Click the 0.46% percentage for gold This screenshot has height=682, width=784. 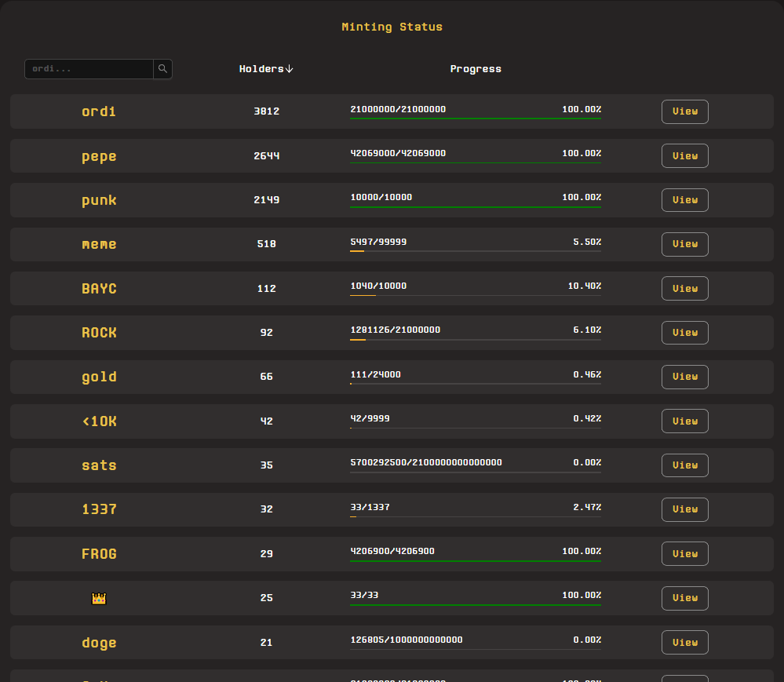click(587, 374)
